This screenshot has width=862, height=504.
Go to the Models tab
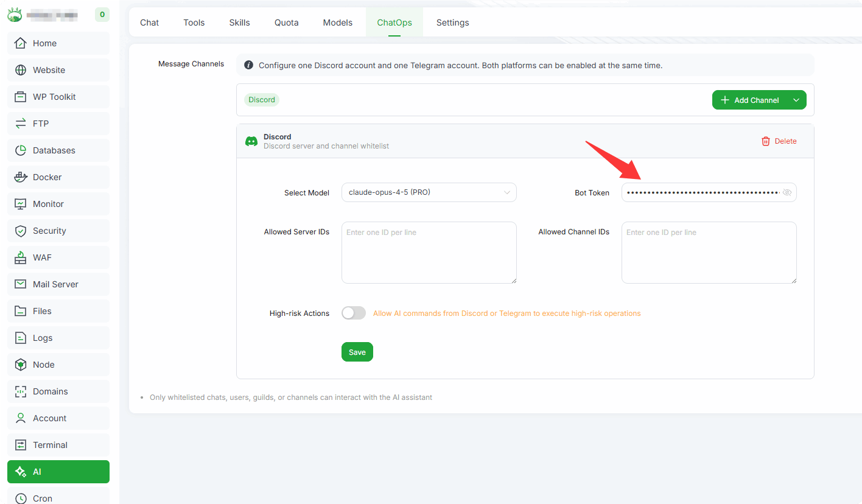[338, 23]
